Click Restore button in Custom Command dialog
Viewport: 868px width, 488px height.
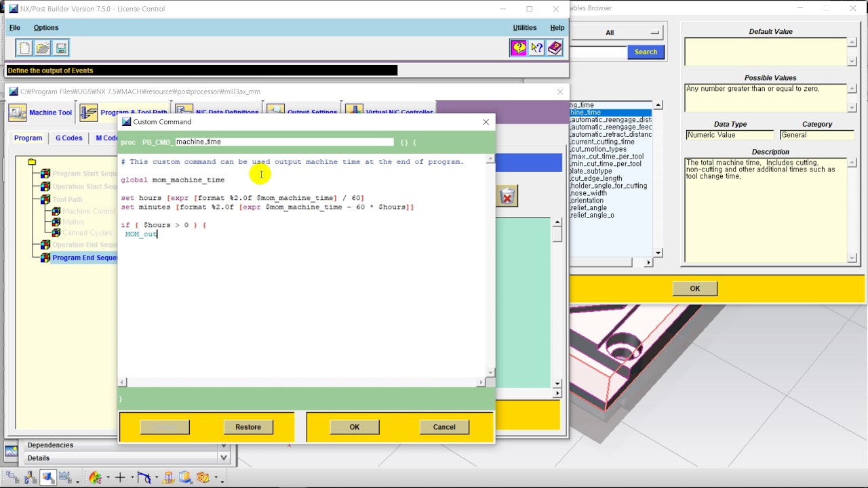point(248,427)
